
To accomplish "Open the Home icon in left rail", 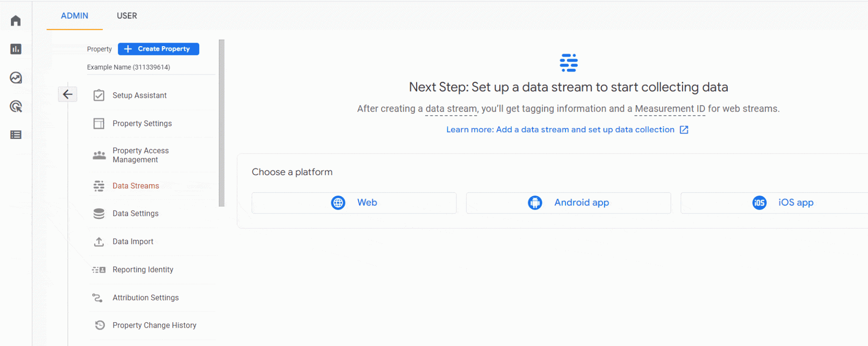I will [x=16, y=21].
